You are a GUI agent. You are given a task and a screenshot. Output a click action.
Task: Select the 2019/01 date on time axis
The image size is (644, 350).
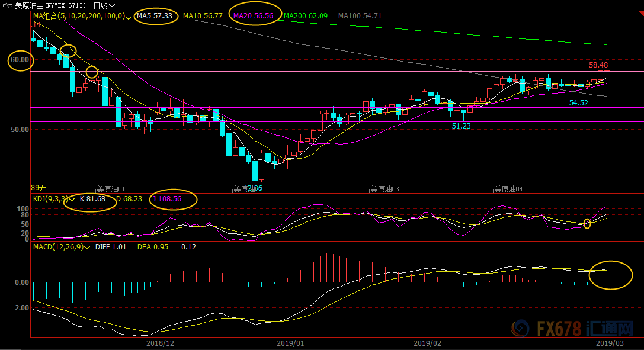tap(290, 343)
